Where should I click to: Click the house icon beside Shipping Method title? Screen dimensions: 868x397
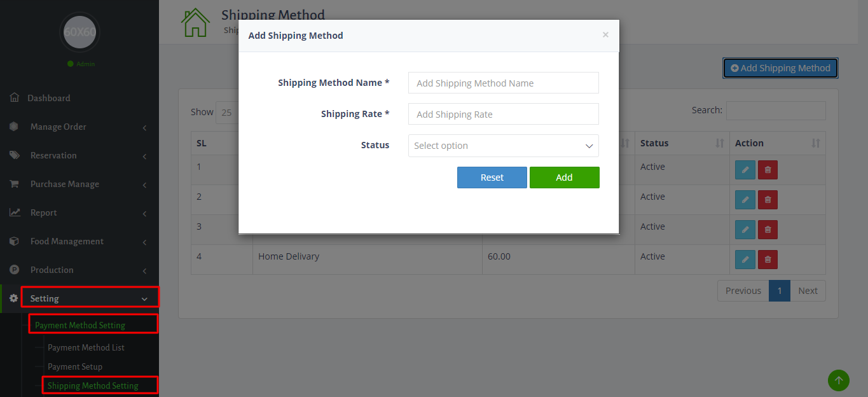click(x=195, y=23)
